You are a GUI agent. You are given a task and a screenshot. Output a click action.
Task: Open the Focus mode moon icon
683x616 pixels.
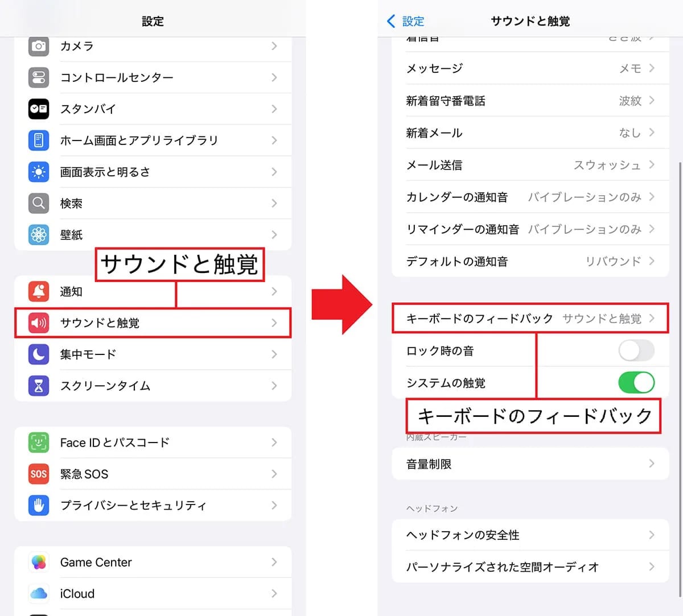[39, 354]
